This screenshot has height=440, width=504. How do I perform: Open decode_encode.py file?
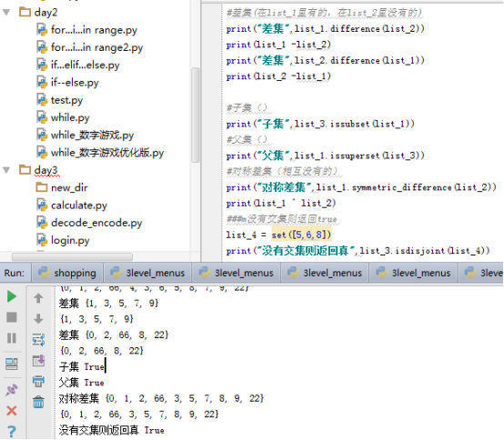(x=96, y=223)
